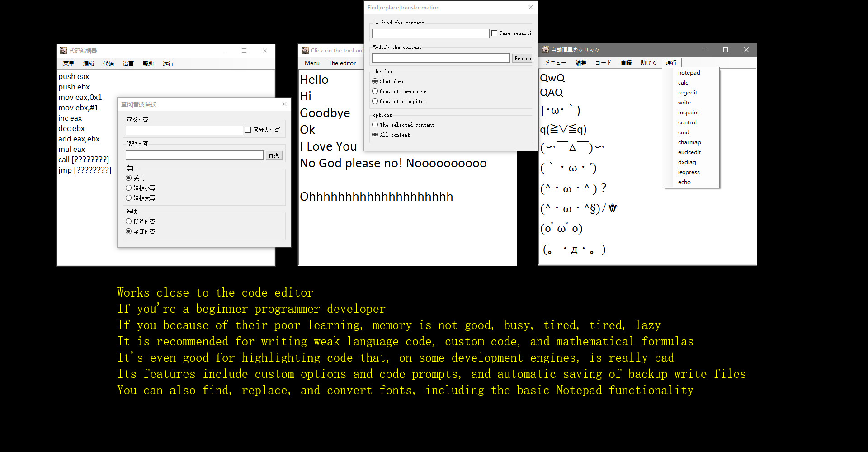This screenshot has width=868, height=452.
Task: Click the 替换 button in the Chinese dialog
Action: click(274, 155)
